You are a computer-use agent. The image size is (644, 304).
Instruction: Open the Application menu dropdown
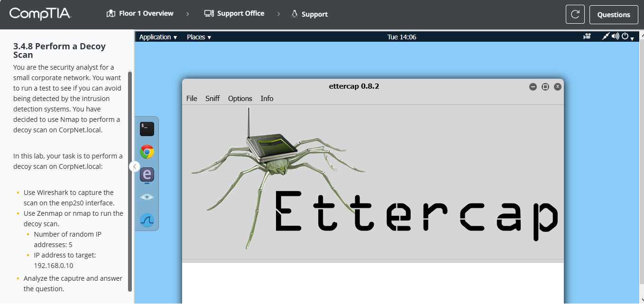point(157,37)
